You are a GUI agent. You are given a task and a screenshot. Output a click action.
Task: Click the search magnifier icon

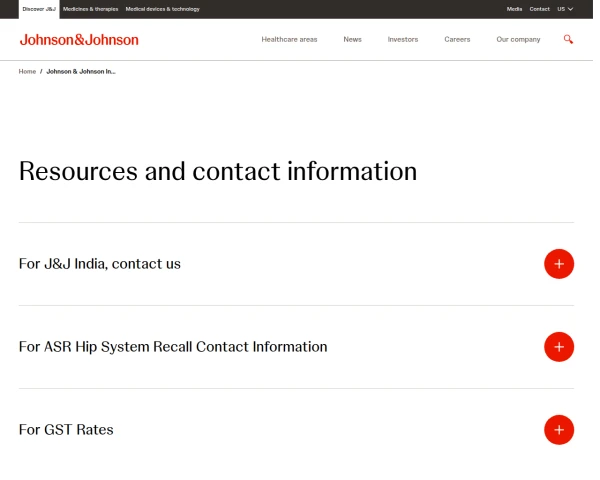pyautogui.click(x=568, y=39)
